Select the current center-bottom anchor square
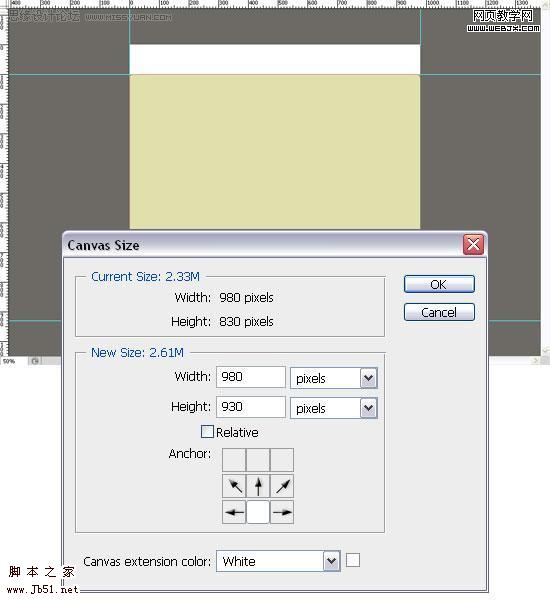Image resolution: width=550 pixels, height=601 pixels. [258, 512]
